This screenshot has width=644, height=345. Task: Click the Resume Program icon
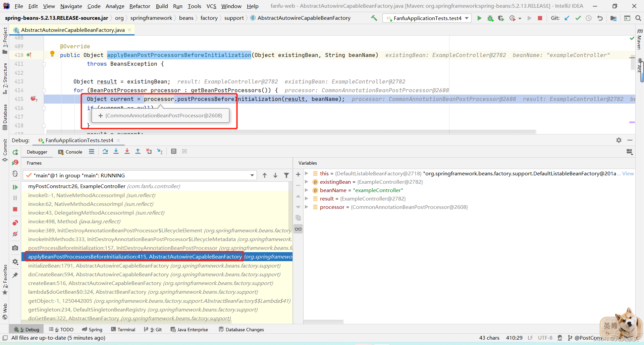[15, 187]
